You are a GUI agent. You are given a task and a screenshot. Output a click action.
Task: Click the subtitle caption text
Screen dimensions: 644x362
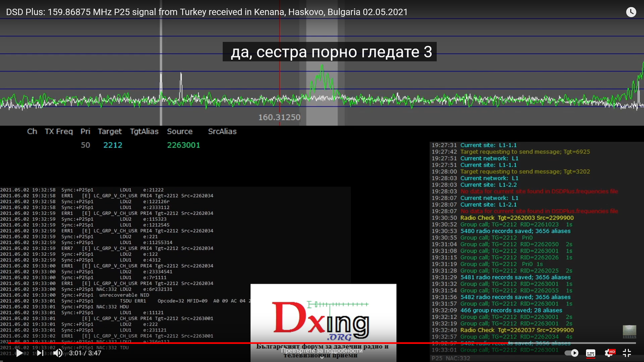pyautogui.click(x=331, y=52)
